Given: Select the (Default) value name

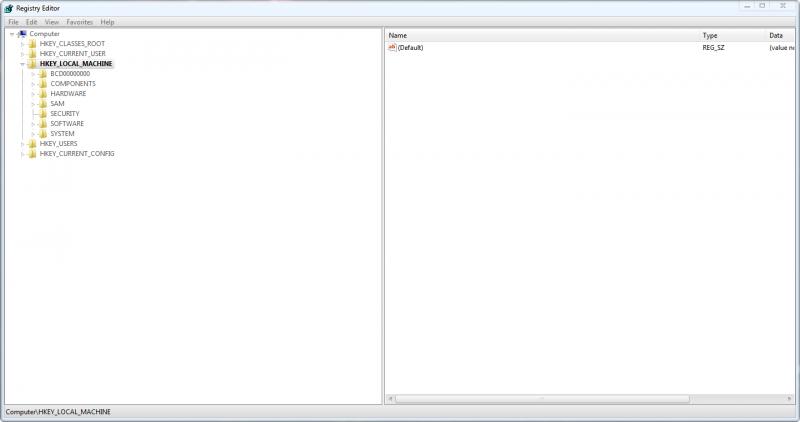Looking at the screenshot, I should click(410, 47).
